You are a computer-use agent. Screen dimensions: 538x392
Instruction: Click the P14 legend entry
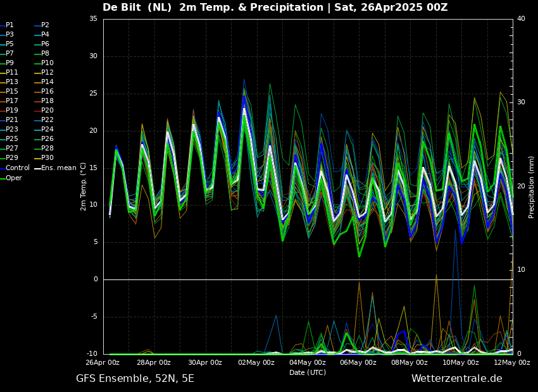tap(44, 82)
